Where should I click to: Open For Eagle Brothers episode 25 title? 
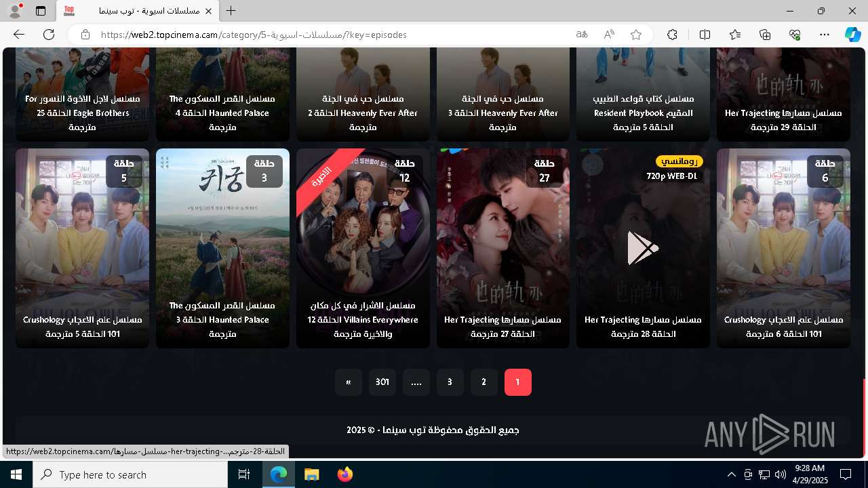(82, 113)
